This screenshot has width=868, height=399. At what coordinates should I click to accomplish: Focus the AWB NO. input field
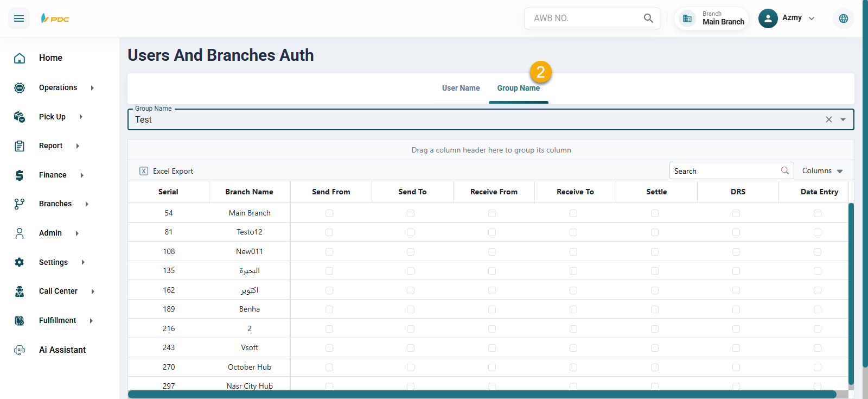585,18
